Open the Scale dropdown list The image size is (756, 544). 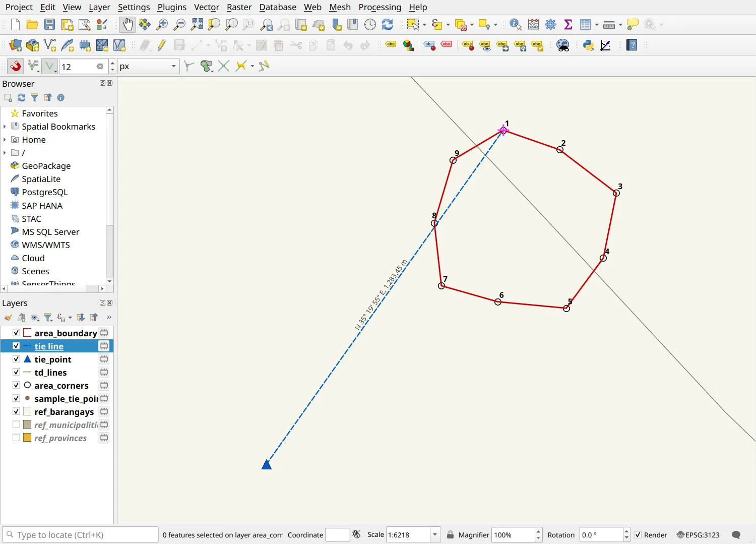pyautogui.click(x=435, y=535)
